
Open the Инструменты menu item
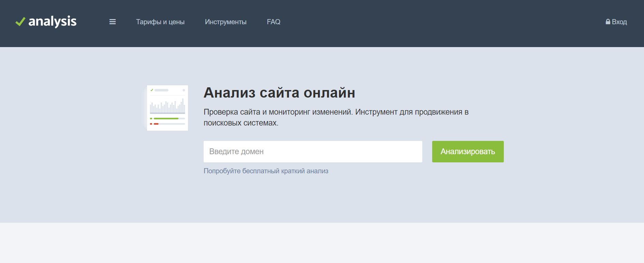(x=225, y=22)
